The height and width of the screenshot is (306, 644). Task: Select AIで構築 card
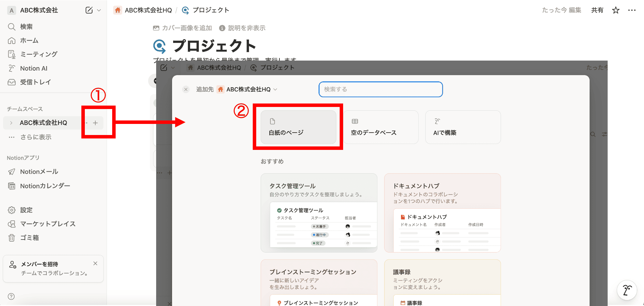point(463,127)
